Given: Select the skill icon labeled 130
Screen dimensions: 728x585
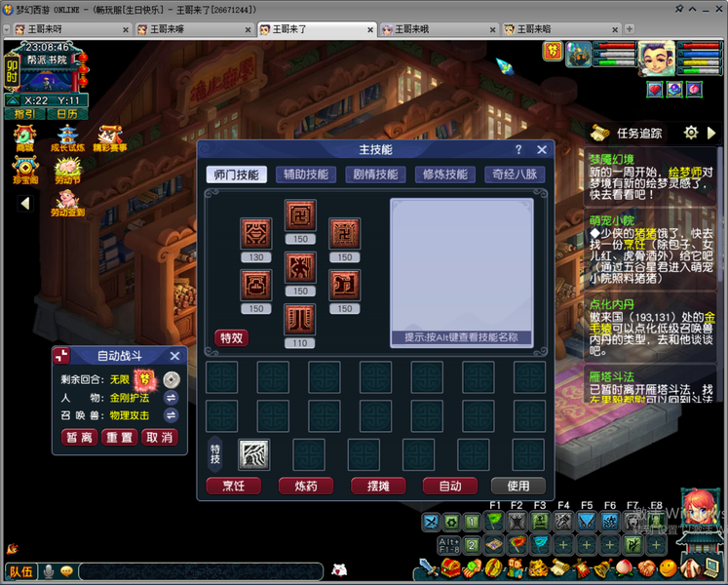Looking at the screenshot, I should click(x=255, y=233).
